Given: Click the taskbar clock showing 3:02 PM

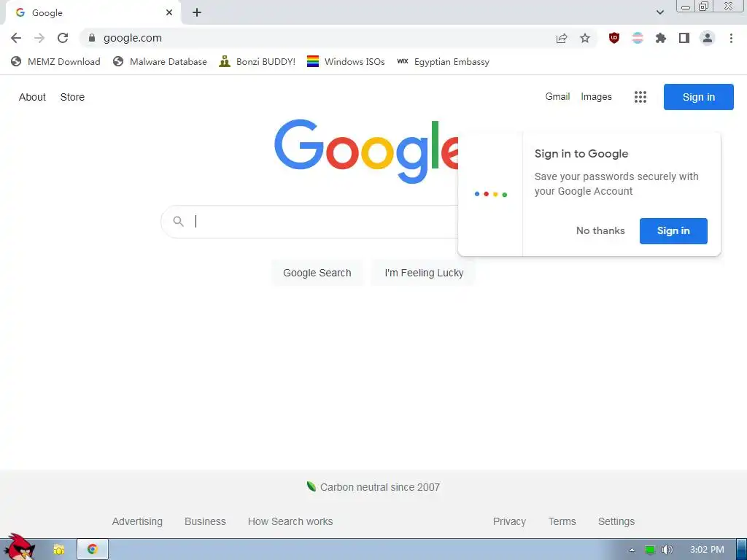Looking at the screenshot, I should coord(706,550).
